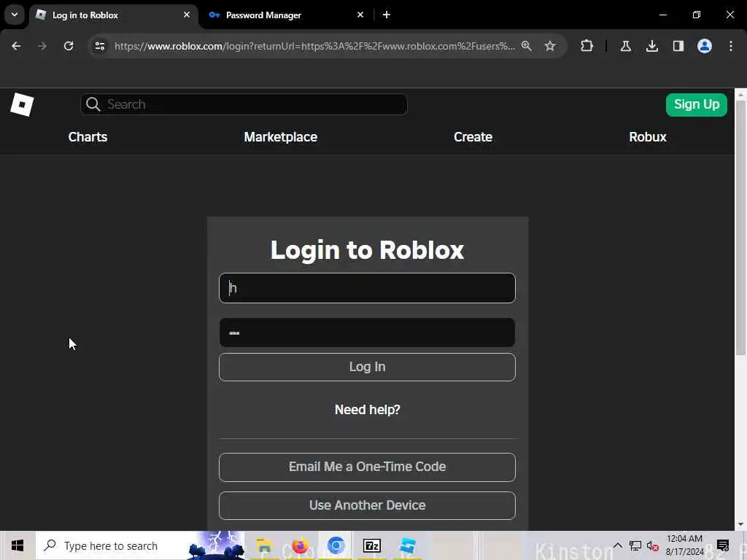
Task: Click the search magnifier icon in Roblox header
Action: 93,104
